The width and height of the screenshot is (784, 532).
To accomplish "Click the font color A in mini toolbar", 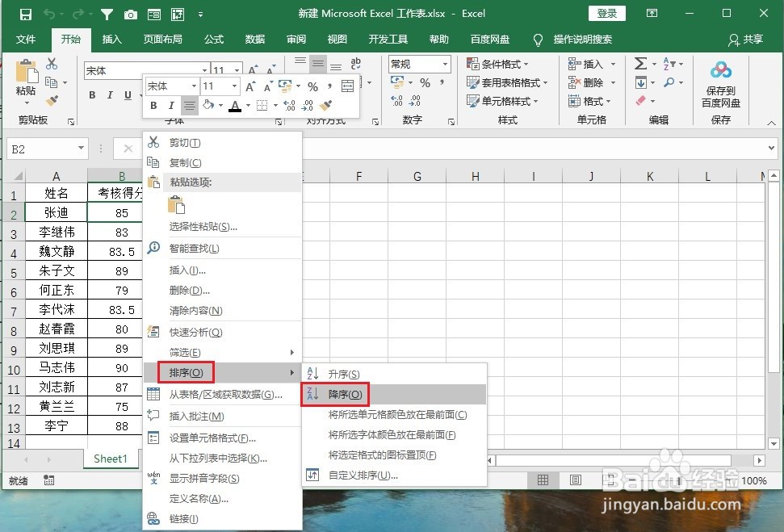I will 235,106.
